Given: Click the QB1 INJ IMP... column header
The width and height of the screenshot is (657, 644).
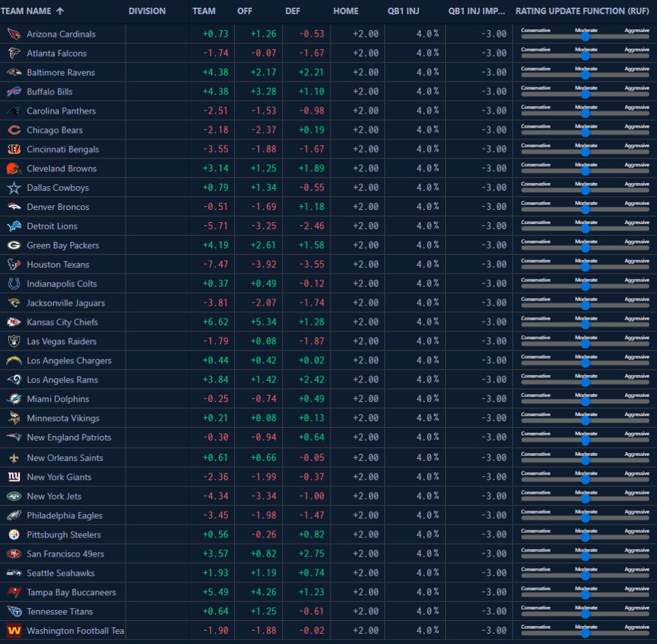Looking at the screenshot, I should click(477, 11).
